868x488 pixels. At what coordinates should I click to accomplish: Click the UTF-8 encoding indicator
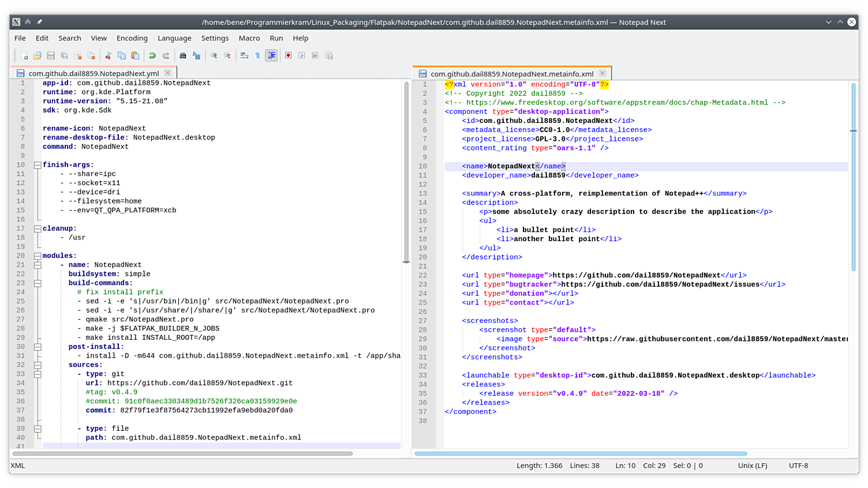798,466
